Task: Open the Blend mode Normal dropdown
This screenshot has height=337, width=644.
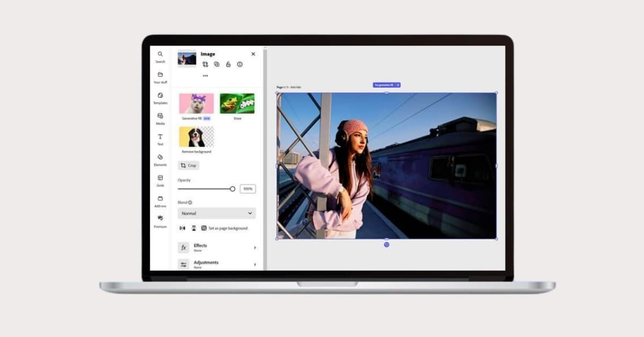Action: point(217,213)
